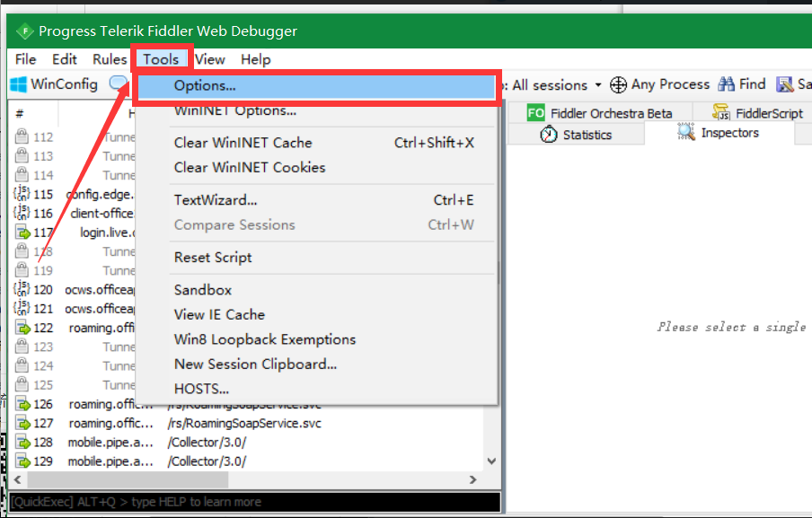Select session 129 mobile.pipe.a... host

pyautogui.click(x=110, y=461)
